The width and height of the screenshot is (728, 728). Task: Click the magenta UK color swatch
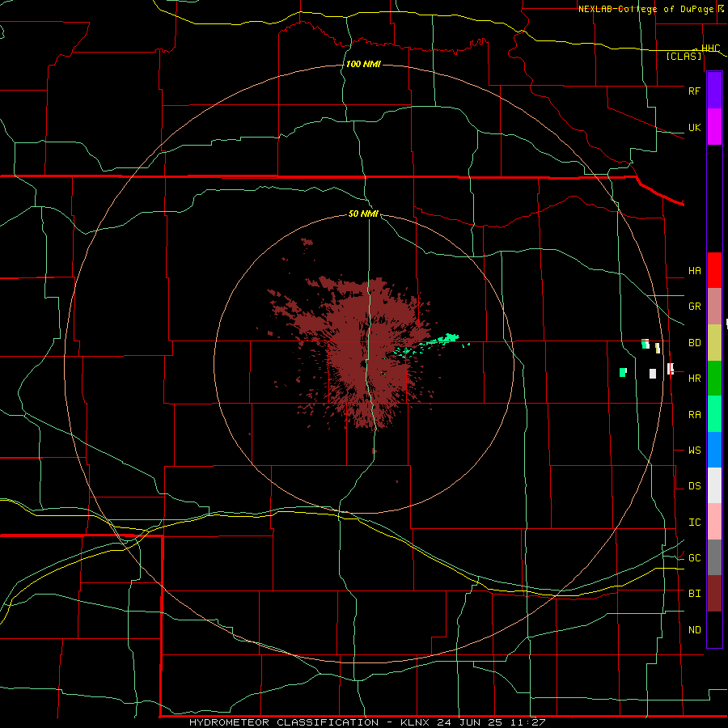(x=714, y=127)
